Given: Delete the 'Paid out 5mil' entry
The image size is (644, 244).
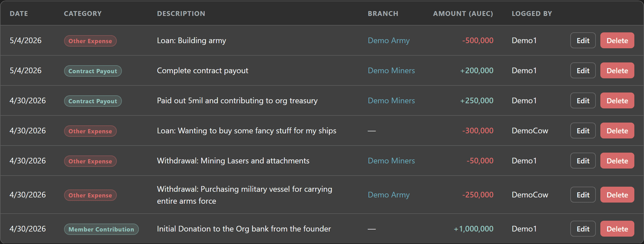Looking at the screenshot, I should click(617, 100).
